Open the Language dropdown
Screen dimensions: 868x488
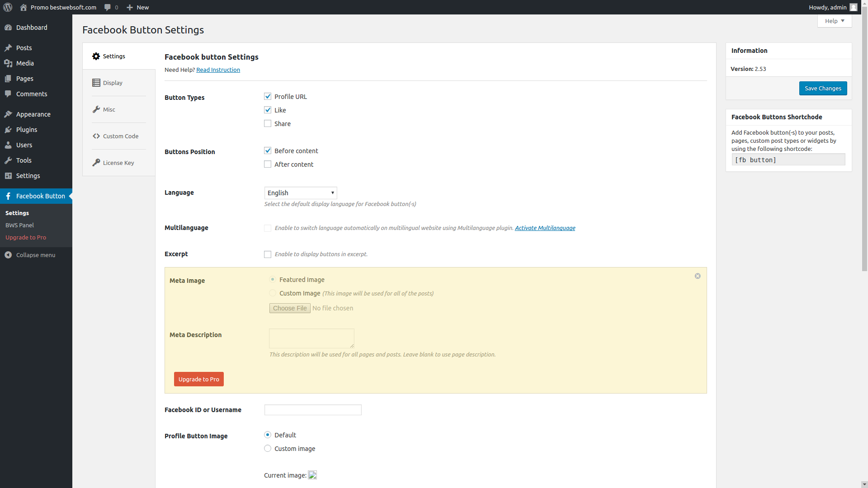tap(301, 193)
